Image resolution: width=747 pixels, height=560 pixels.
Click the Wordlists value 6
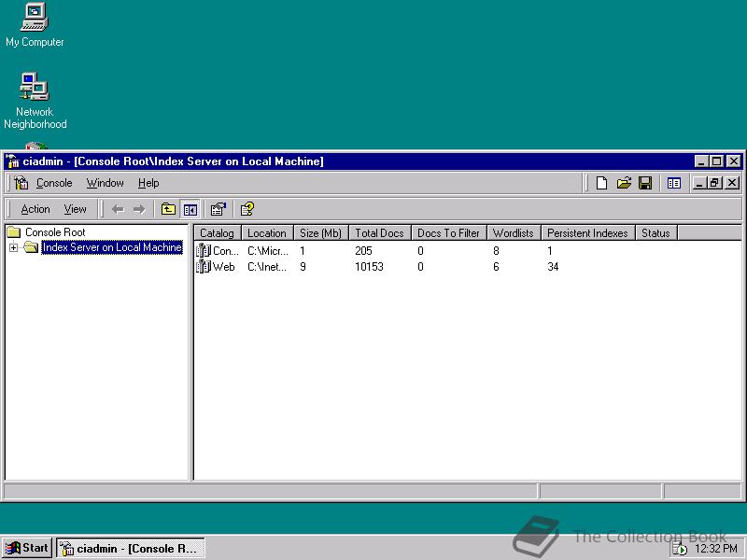tap(496, 266)
